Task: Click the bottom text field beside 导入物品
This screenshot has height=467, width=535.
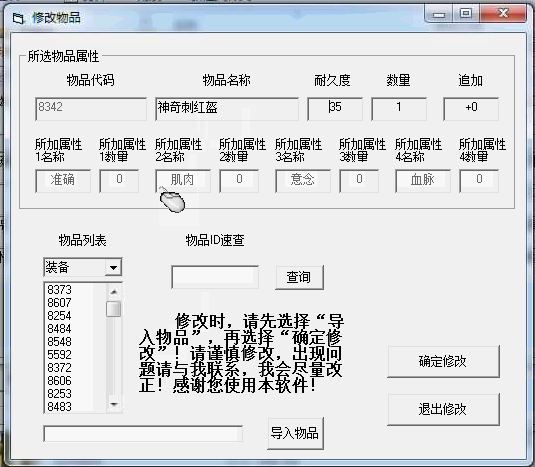Action: [x=143, y=434]
